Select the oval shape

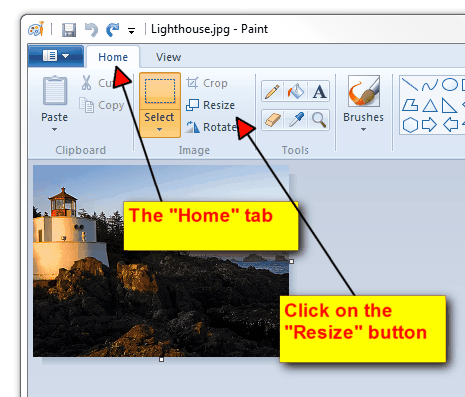(x=450, y=85)
